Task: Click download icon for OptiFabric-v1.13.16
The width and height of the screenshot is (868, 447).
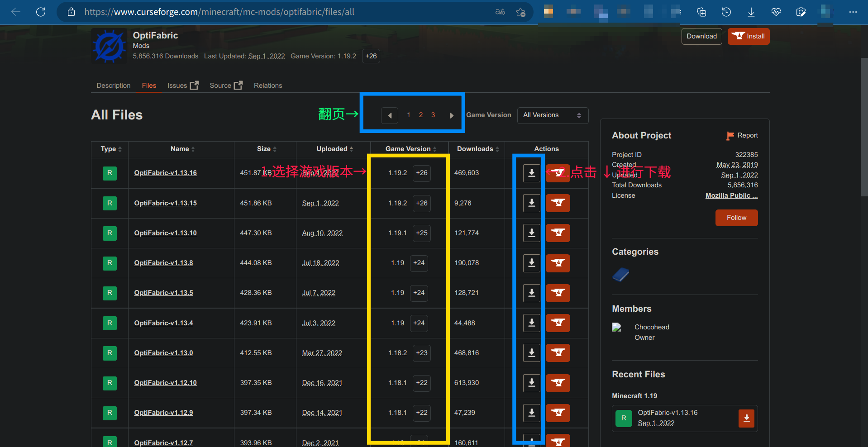Action: point(531,173)
